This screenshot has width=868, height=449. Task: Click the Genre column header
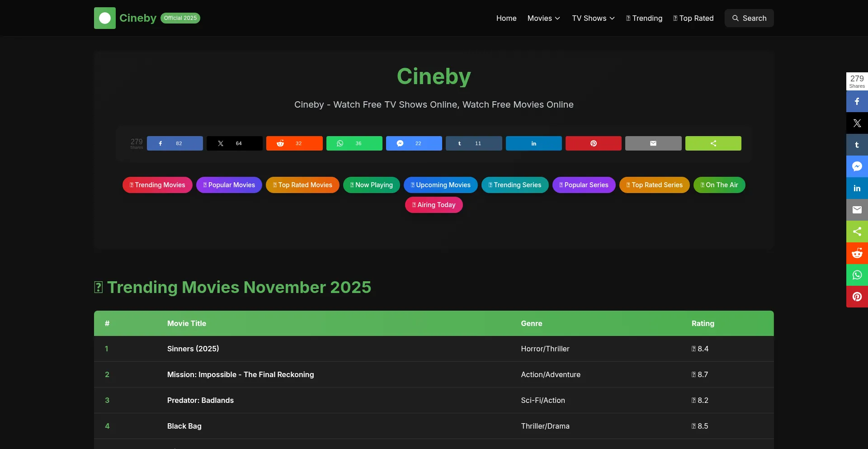(x=532, y=323)
